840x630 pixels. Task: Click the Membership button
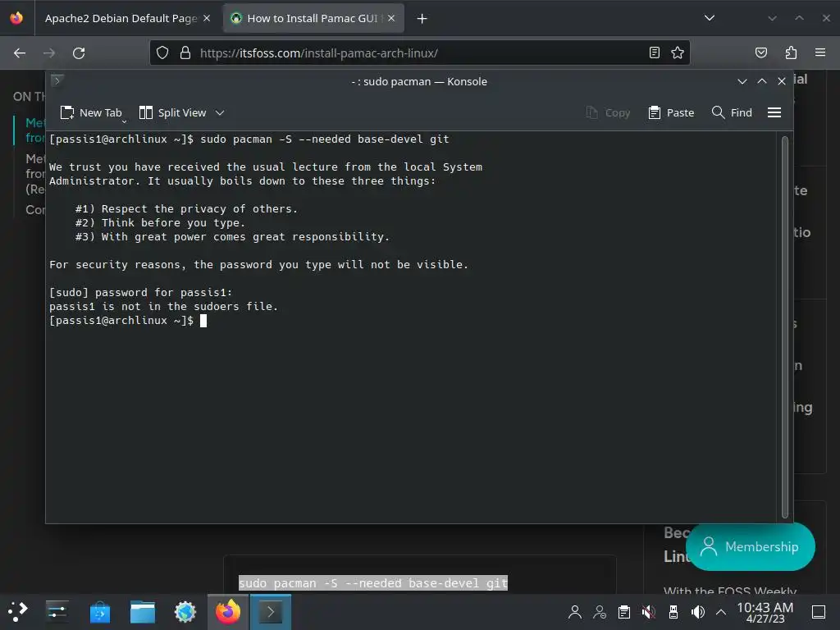coord(751,546)
